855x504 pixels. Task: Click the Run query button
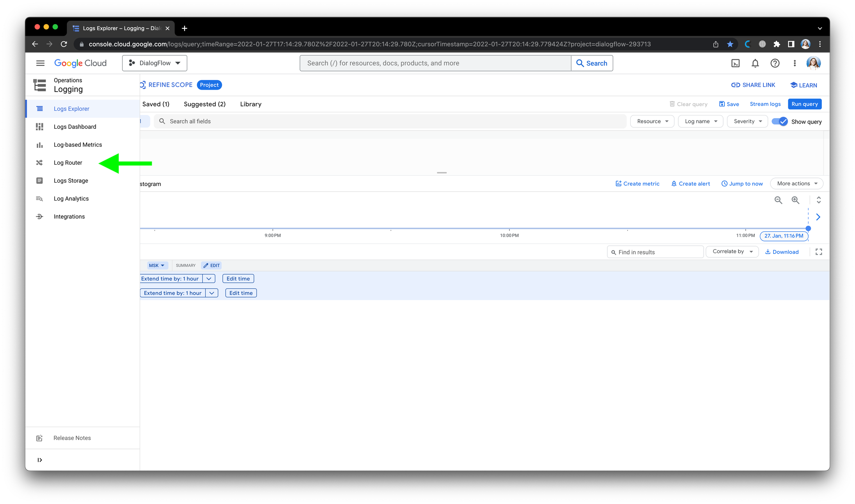point(805,104)
